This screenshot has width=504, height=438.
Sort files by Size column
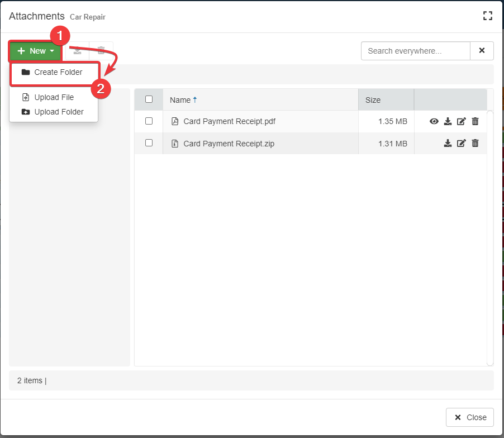click(x=373, y=100)
